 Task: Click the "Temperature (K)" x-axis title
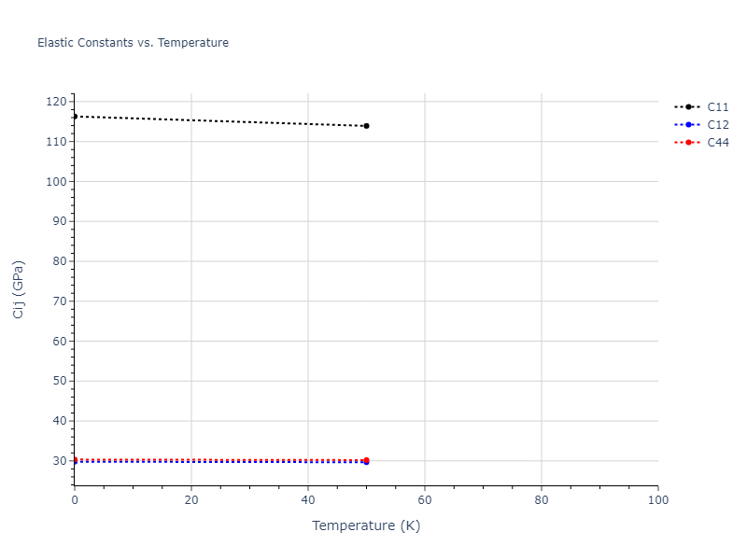366,525
